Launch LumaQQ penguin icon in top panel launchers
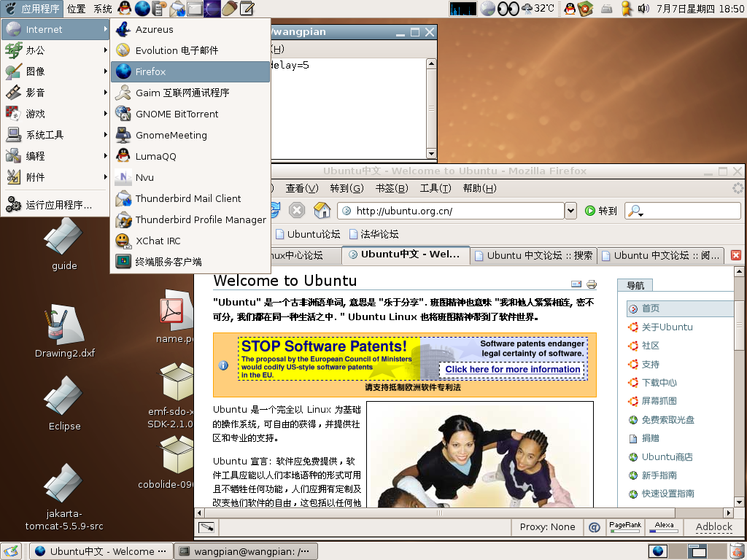 (x=124, y=8)
